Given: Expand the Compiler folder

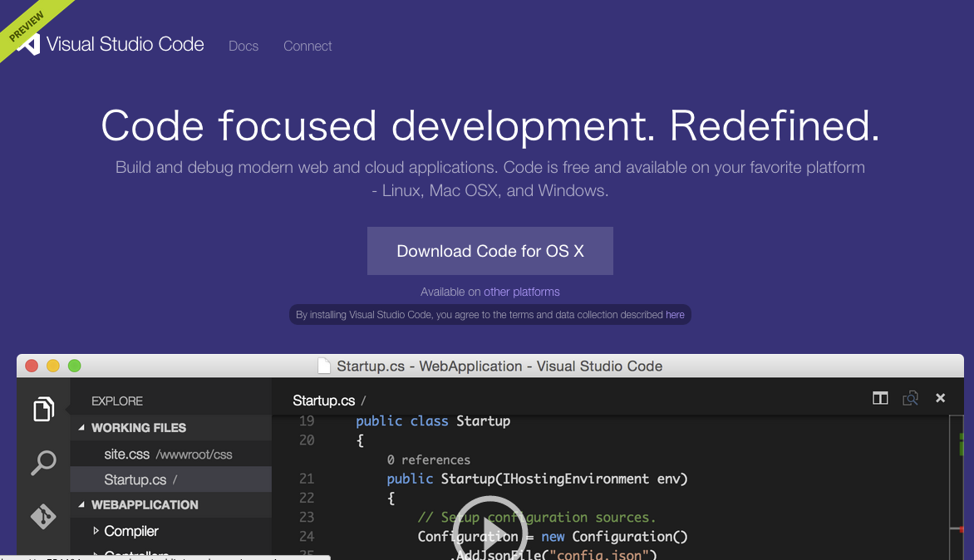Looking at the screenshot, I should [x=96, y=531].
